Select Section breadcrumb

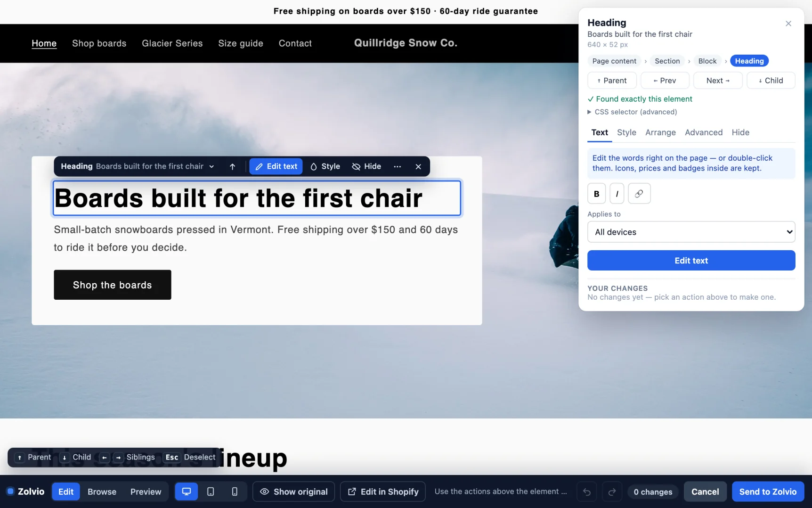click(x=667, y=61)
